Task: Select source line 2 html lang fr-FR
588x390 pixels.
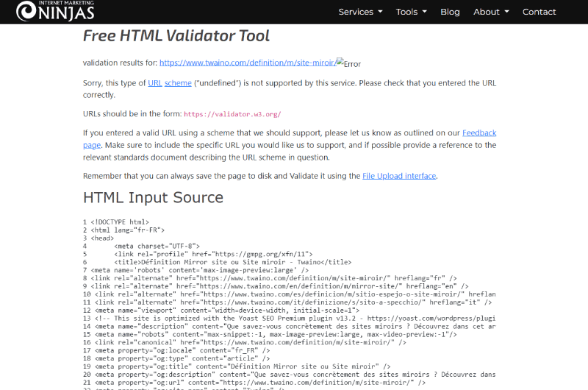Action: tap(123, 230)
